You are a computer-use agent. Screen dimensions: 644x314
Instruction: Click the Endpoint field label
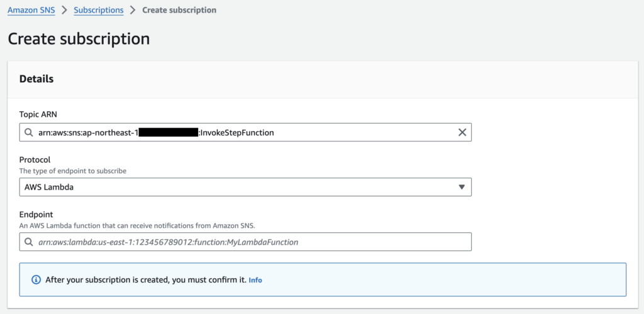click(x=36, y=214)
